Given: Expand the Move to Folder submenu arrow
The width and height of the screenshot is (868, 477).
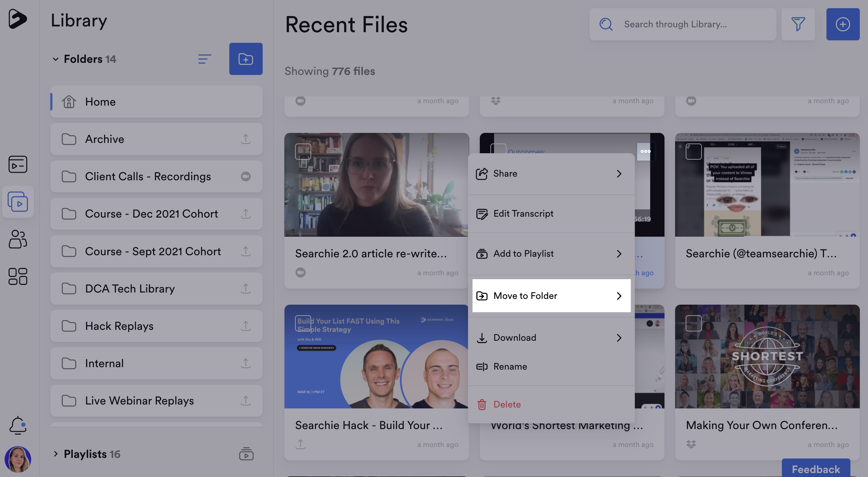Looking at the screenshot, I should pos(619,296).
